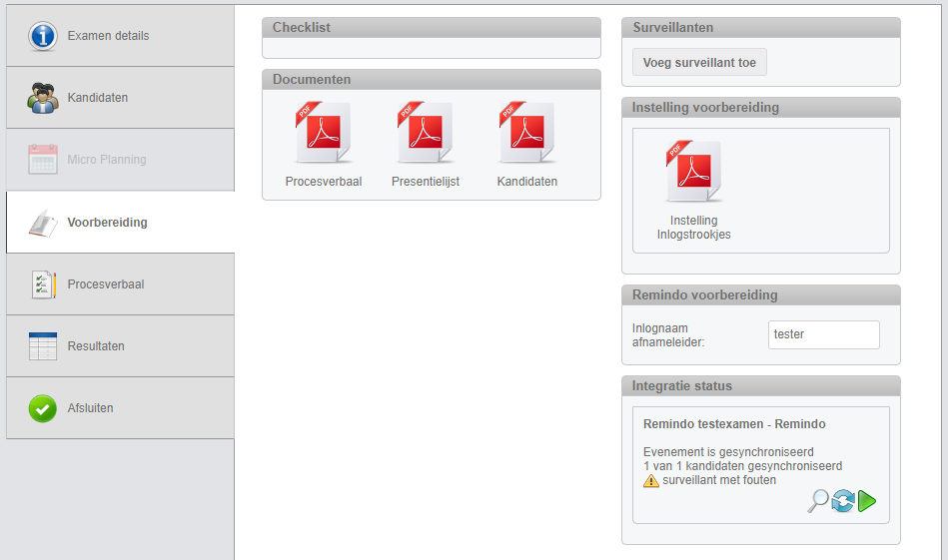Open the Kandidaten sidebar tab
Screen dimensions: 948x560
[120, 98]
